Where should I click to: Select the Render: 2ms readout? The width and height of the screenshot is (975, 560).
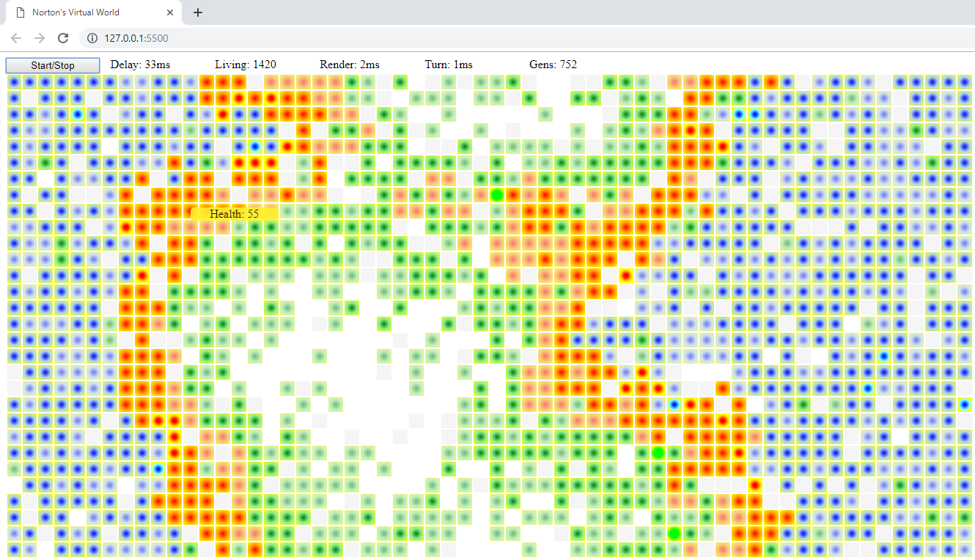[x=349, y=65]
